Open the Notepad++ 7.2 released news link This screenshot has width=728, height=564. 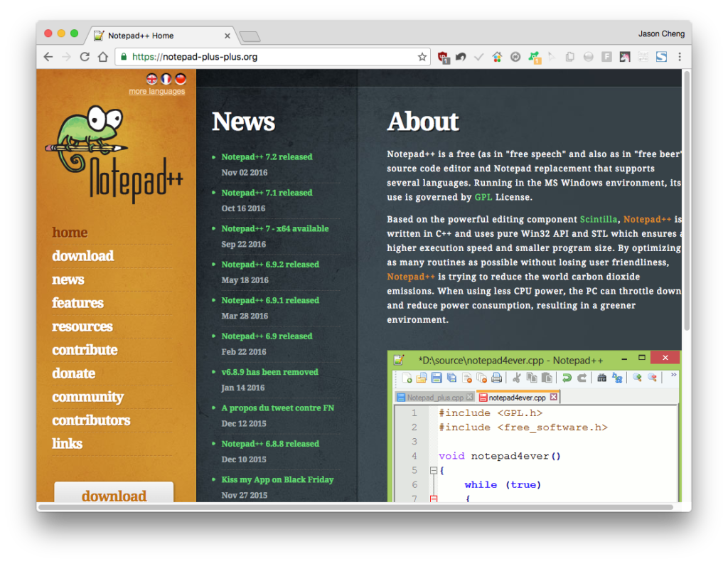tap(267, 157)
